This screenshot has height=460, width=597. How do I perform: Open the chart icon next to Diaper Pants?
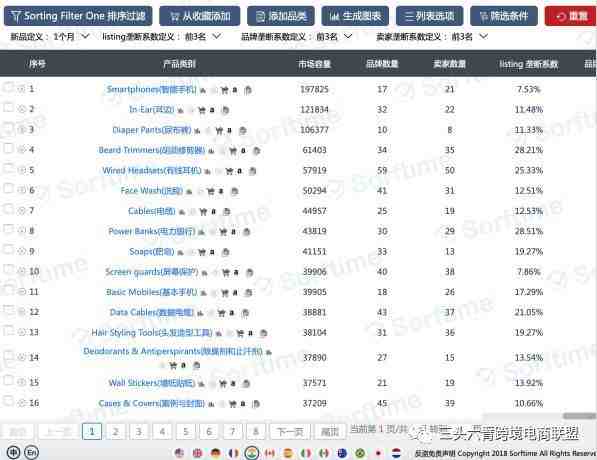point(197,131)
